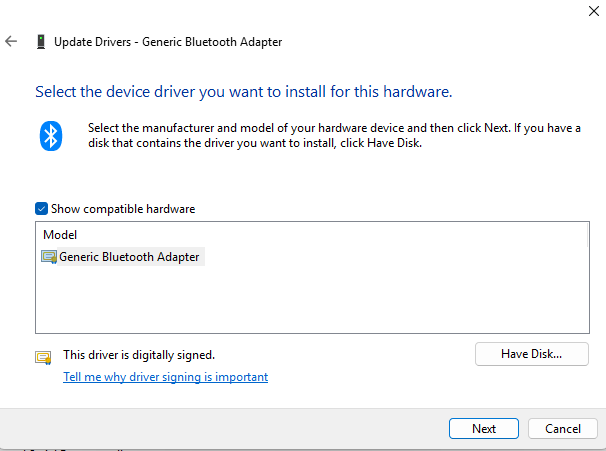This screenshot has height=451, width=606.
Task: Click the blue Bluetooth logo icon
Action: 51,136
